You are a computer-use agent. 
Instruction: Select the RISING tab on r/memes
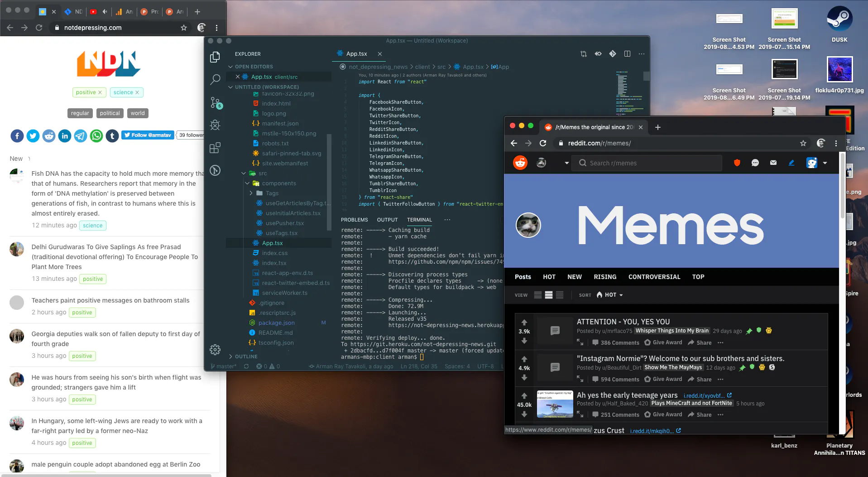605,277
